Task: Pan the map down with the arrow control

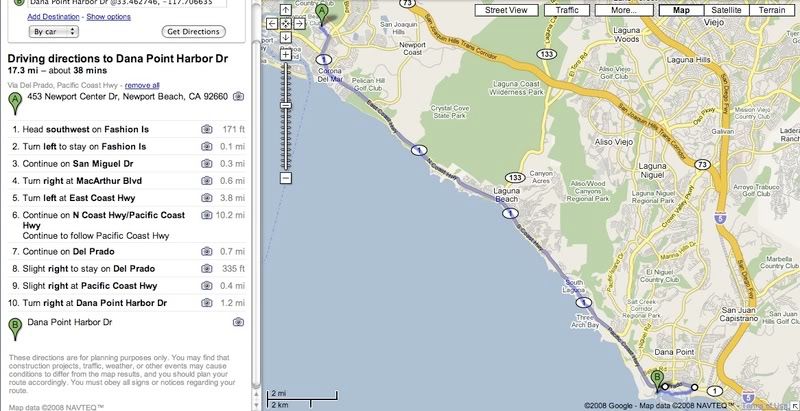Action: point(286,37)
